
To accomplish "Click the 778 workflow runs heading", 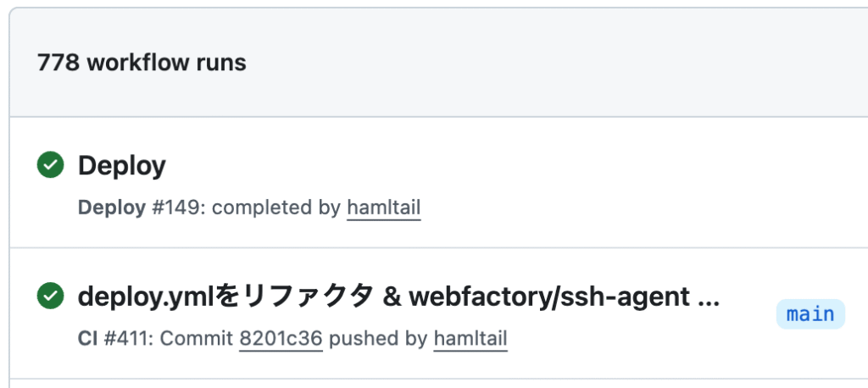I will 142,63.
